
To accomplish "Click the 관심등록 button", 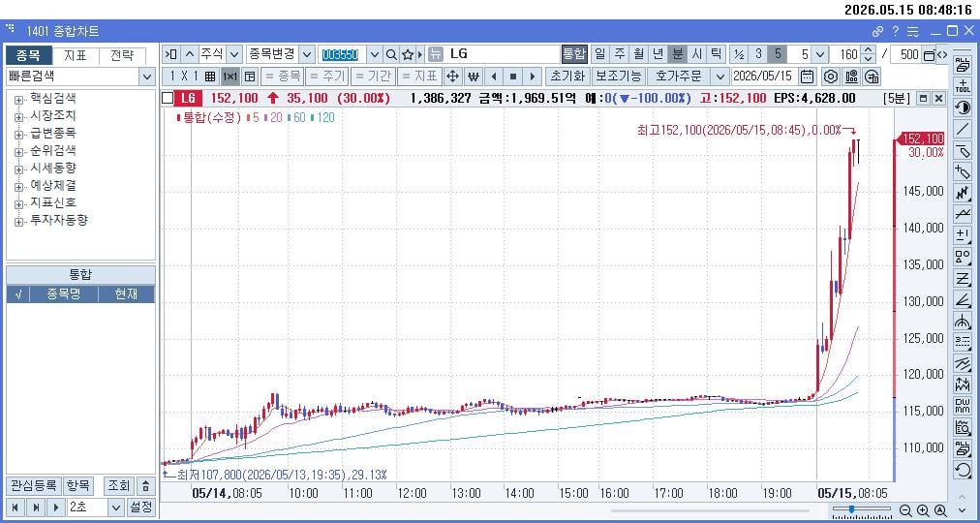I will coord(34,485).
